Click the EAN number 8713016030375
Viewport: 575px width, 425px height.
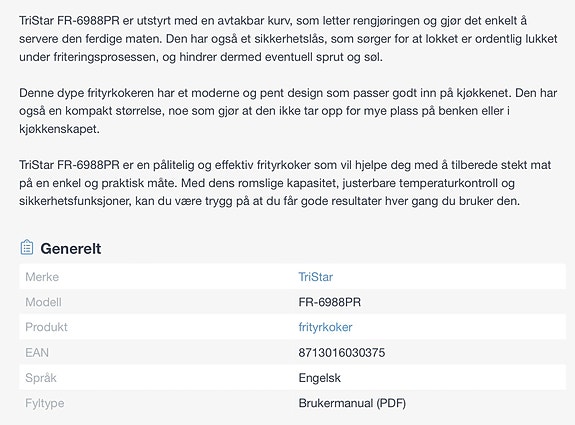tap(342, 353)
